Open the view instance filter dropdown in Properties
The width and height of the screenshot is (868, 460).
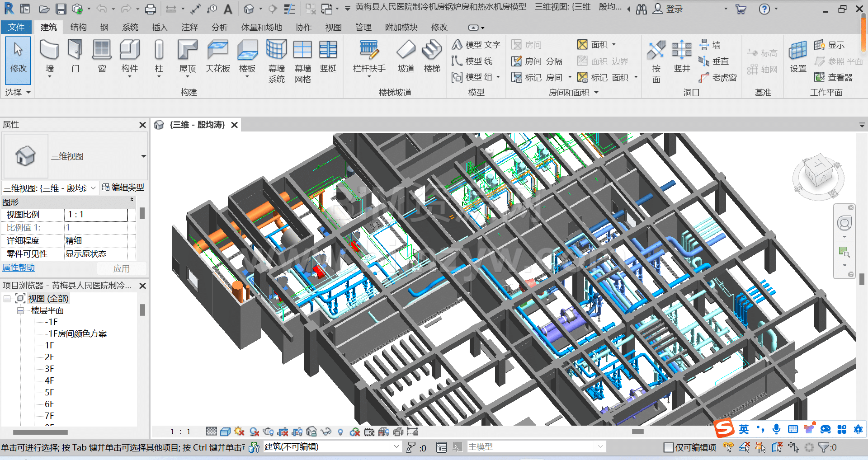coord(93,188)
